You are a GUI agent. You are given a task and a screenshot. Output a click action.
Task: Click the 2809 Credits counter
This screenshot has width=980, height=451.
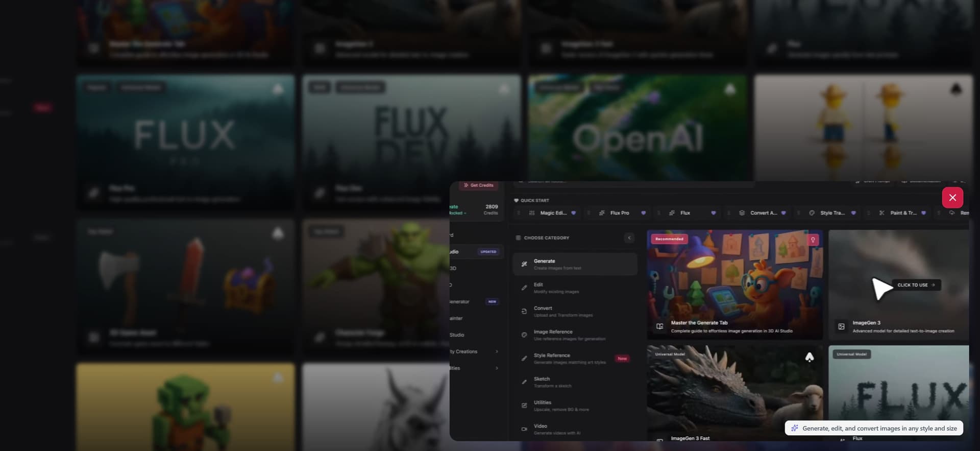click(x=491, y=209)
